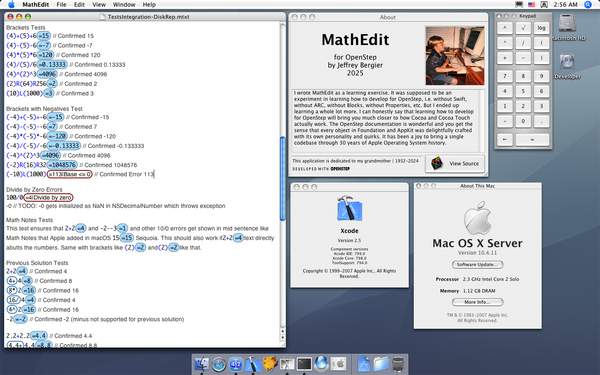The image size is (600, 375).
Task: Click the document vertical scrollbar thumb
Action: click(282, 179)
